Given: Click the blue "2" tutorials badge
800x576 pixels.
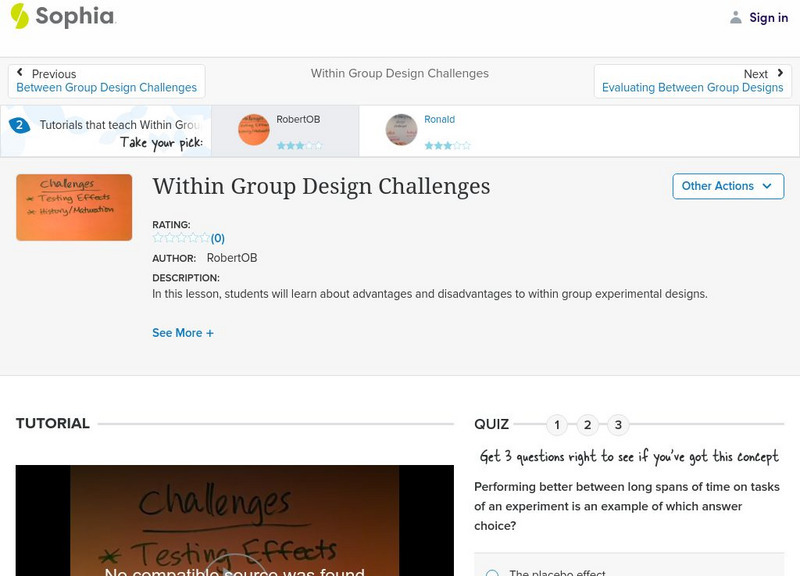Looking at the screenshot, I should tap(18, 125).
